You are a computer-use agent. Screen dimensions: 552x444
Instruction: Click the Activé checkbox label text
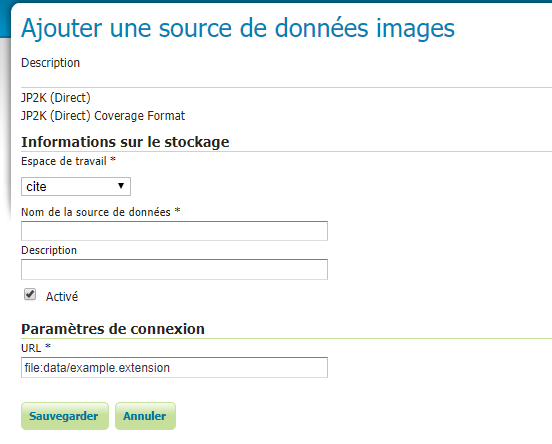point(62,297)
